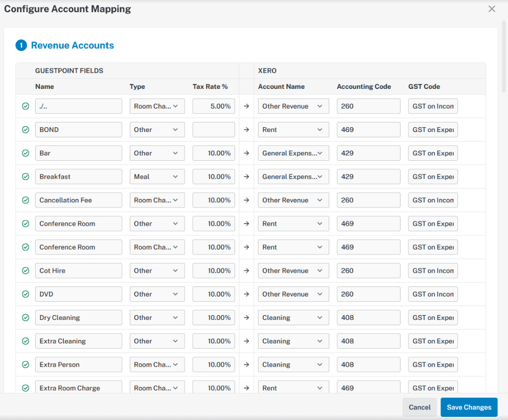The image size is (508, 420).
Task: Click the arrow icon in the Bar row
Action: tap(246, 153)
